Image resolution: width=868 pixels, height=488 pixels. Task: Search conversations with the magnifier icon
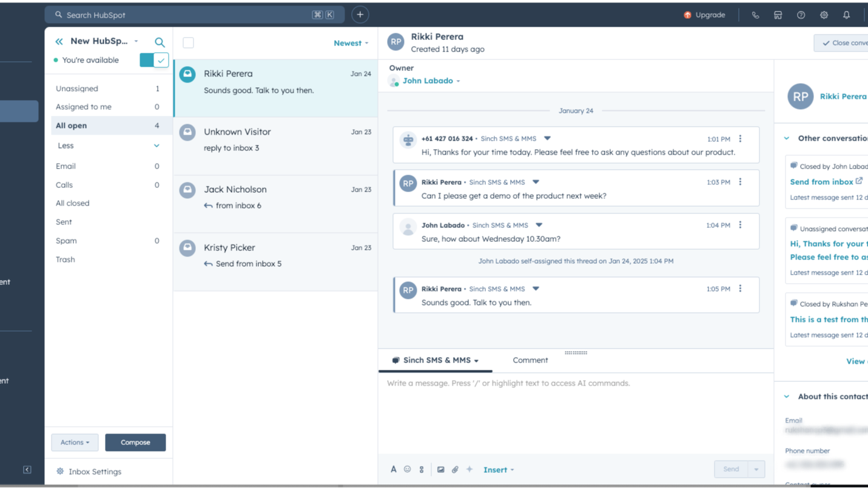pos(160,42)
